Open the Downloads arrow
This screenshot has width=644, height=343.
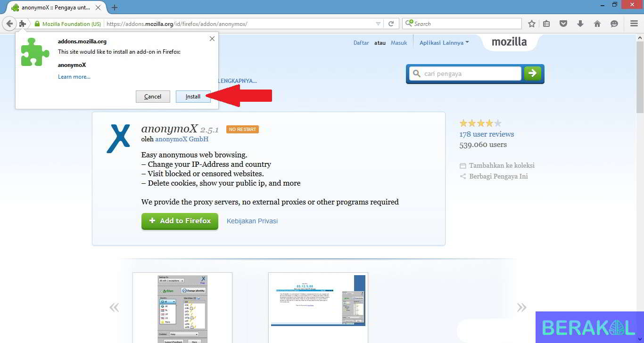tap(580, 24)
